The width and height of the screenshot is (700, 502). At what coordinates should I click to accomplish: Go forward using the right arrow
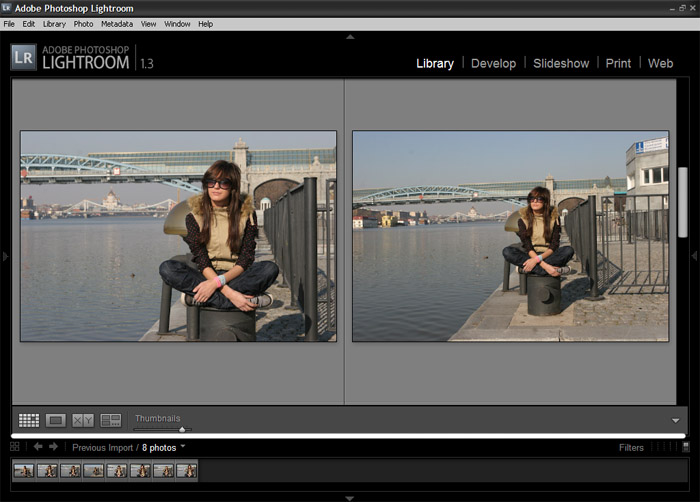[x=54, y=447]
